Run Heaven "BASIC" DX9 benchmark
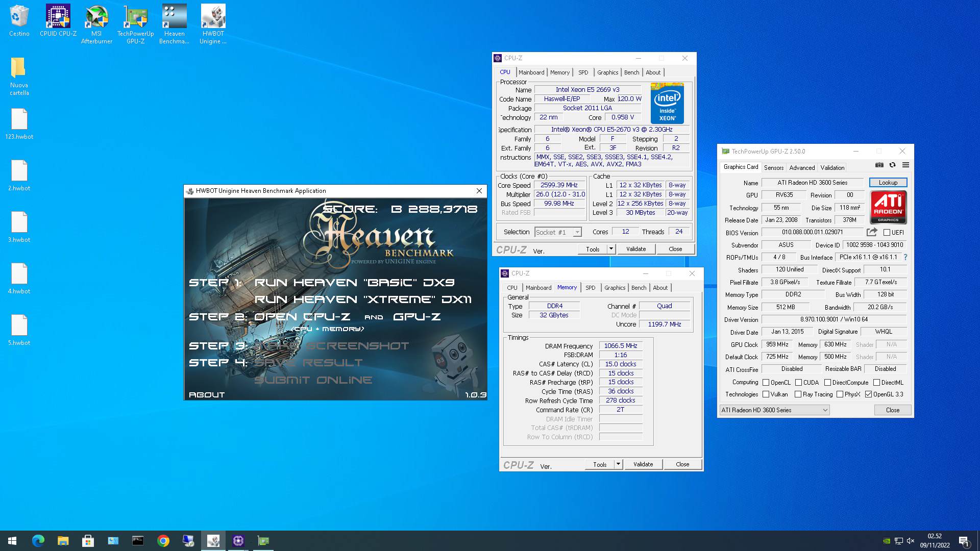This screenshot has height=551, width=980. [354, 282]
